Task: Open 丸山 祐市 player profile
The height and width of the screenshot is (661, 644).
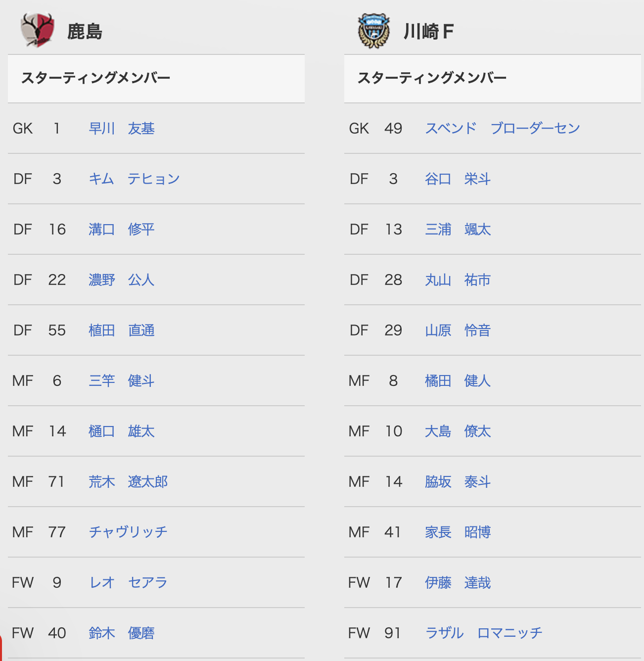Action: [x=458, y=280]
